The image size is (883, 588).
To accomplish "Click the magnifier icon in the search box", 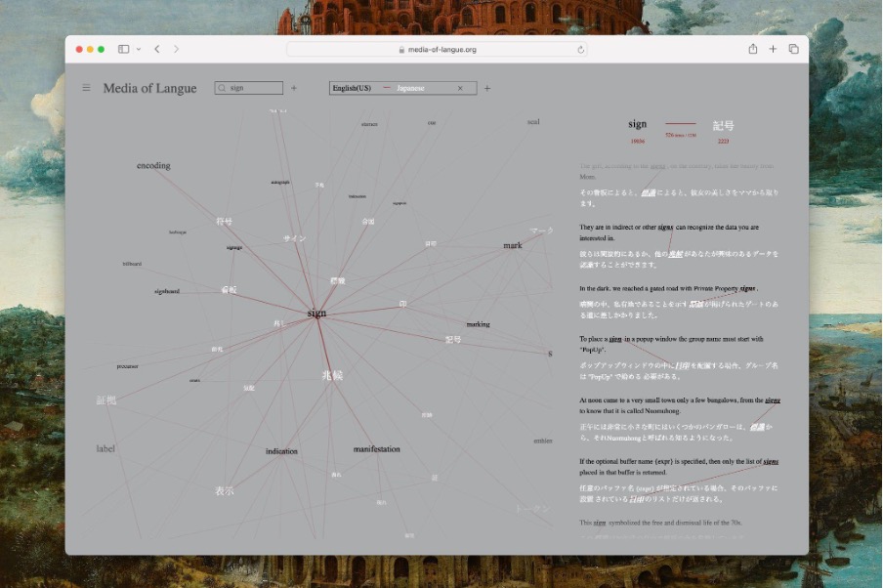I will click(223, 88).
